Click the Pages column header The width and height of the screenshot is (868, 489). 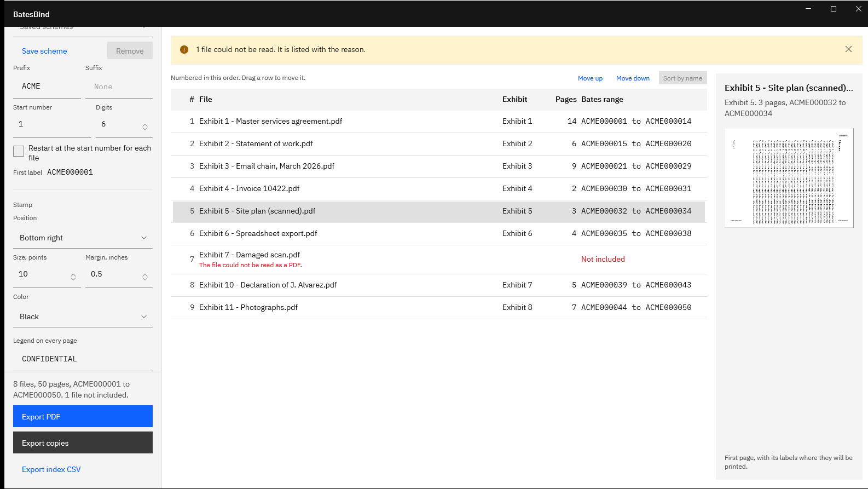tap(566, 99)
